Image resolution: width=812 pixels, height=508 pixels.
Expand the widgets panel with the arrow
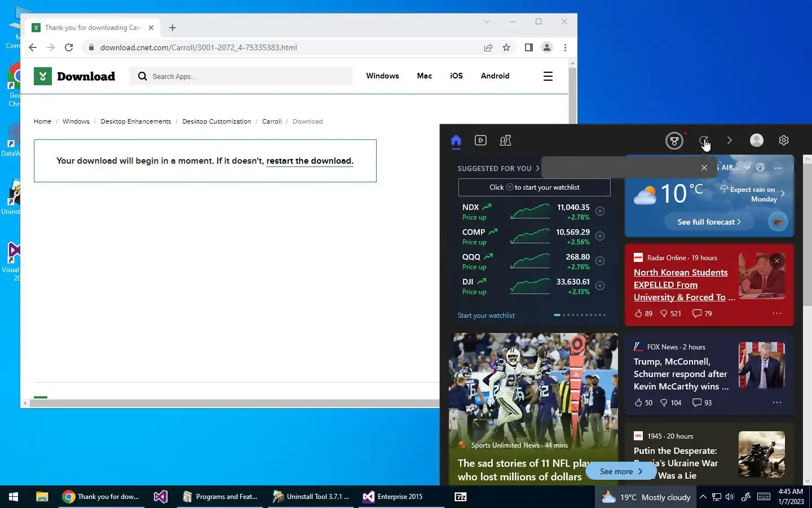coord(729,141)
